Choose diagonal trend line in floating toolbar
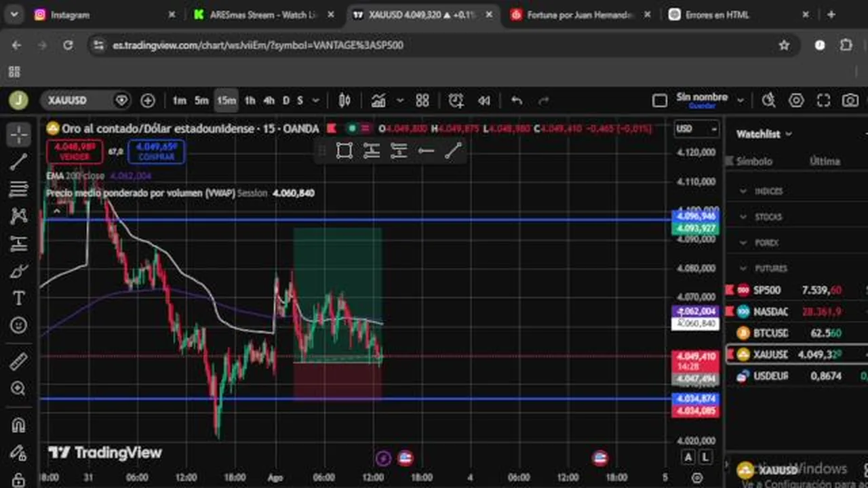868x488 pixels. point(453,150)
